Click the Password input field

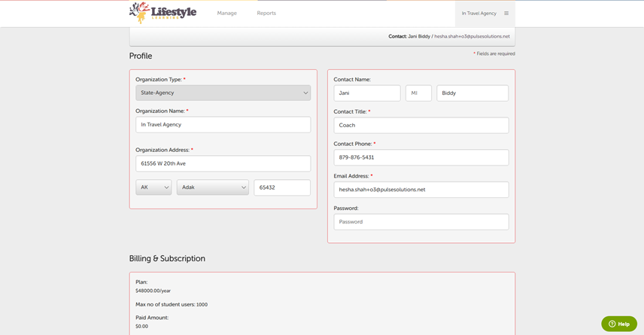(x=421, y=222)
